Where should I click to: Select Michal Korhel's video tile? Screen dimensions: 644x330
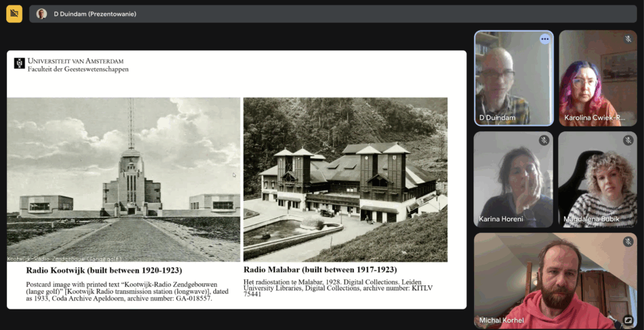[x=555, y=280]
